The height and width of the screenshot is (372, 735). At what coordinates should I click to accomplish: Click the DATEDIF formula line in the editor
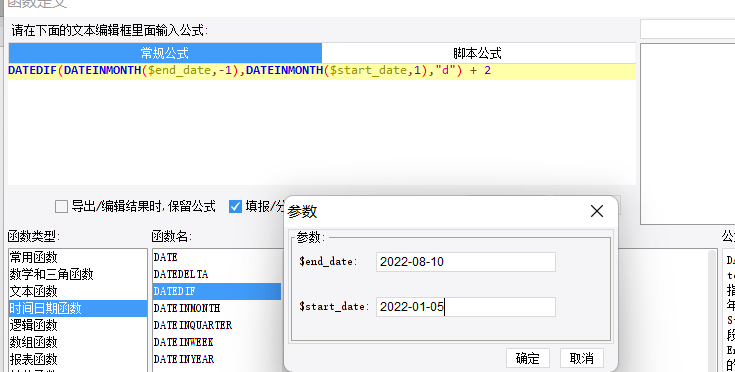[x=322, y=71]
